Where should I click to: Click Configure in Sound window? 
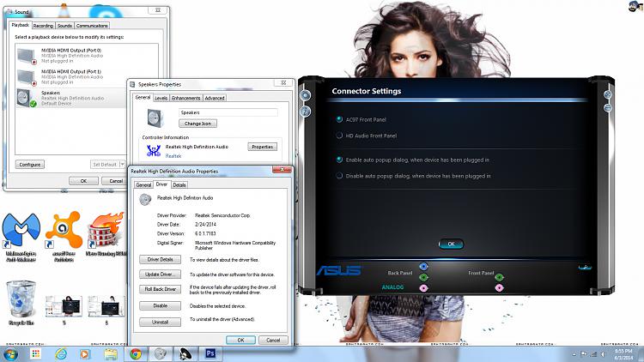point(29,164)
